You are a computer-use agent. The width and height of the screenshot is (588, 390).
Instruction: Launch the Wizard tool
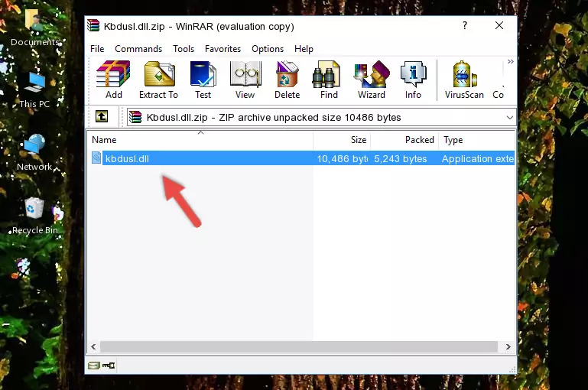pos(372,80)
